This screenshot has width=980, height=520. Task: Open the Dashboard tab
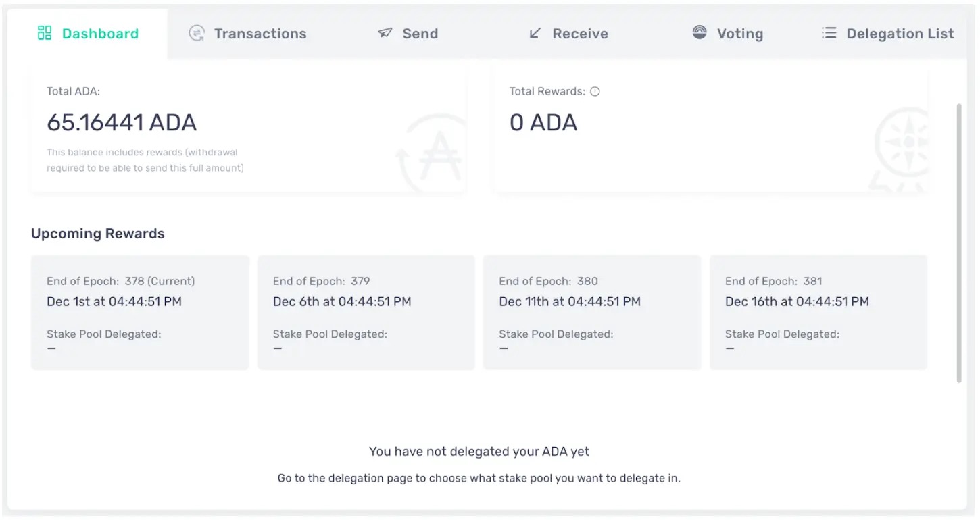pyautogui.click(x=88, y=34)
